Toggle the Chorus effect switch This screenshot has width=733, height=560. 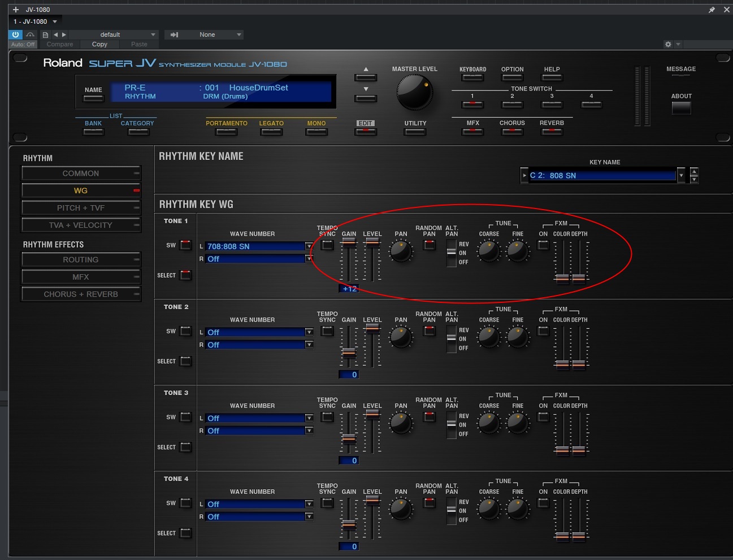[x=512, y=132]
